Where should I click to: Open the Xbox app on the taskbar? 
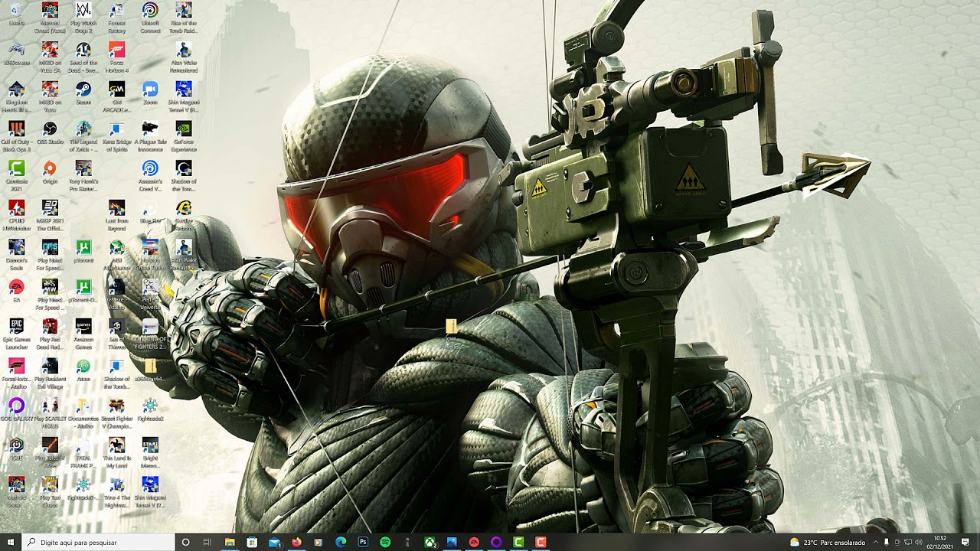pos(430,542)
